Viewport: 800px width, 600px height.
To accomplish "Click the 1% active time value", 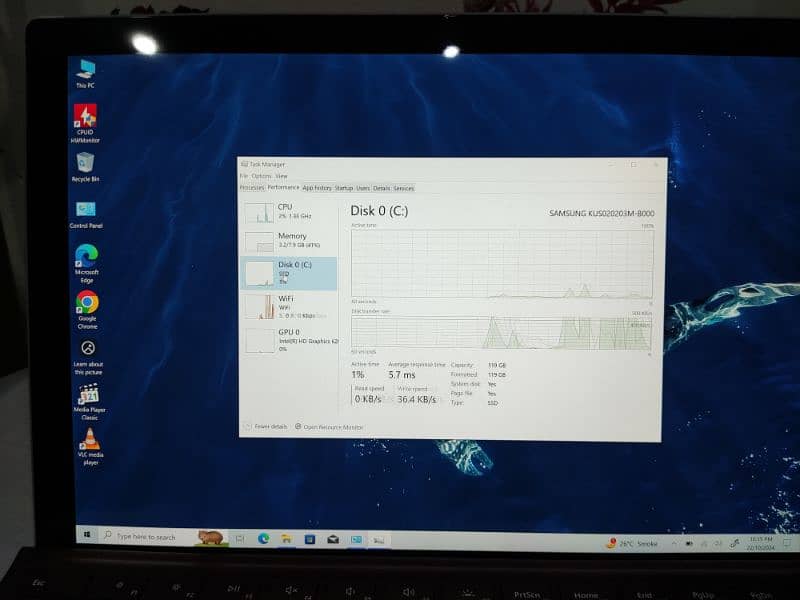I will pos(358,374).
